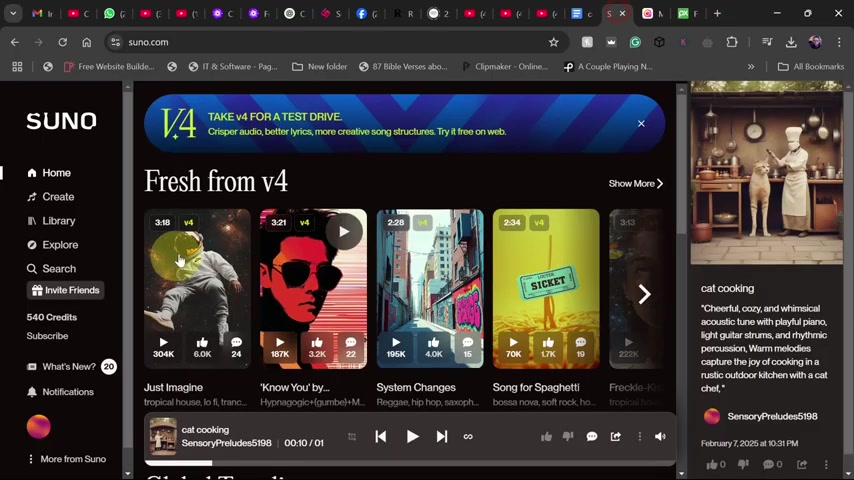Screen dimensions: 854x480
Task: Click the cat cooking cover image
Action: tap(766, 173)
